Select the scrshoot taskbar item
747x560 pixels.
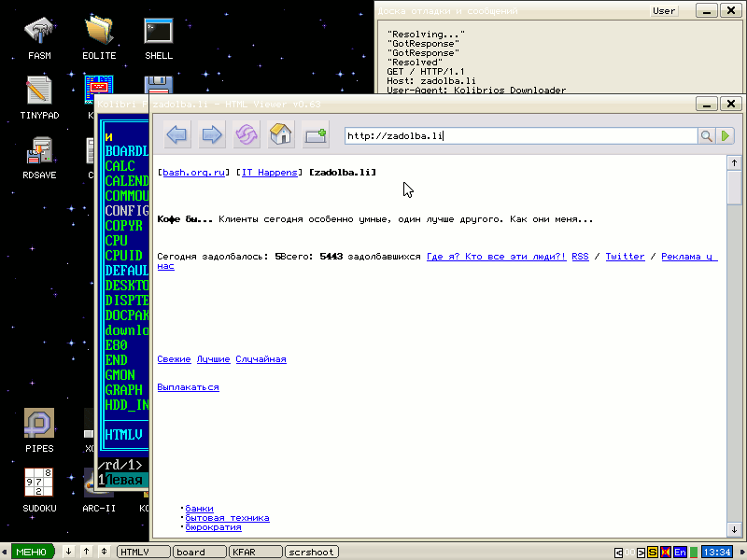311,553
